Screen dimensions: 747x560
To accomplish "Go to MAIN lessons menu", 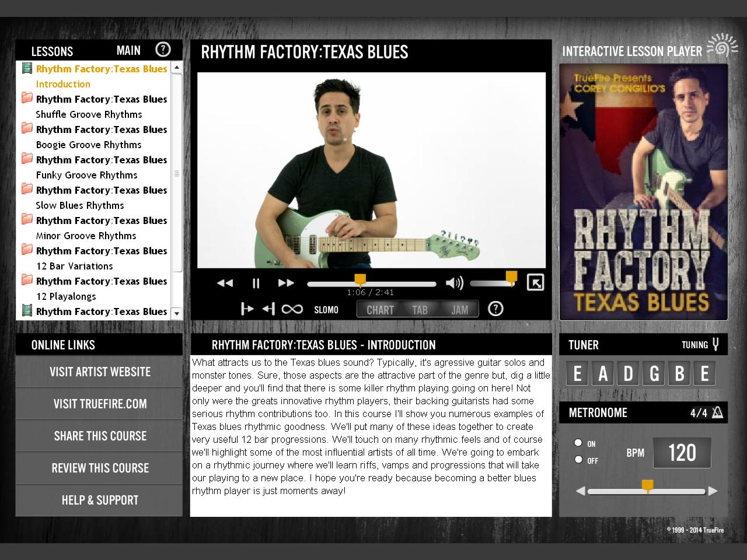I will click(x=128, y=51).
